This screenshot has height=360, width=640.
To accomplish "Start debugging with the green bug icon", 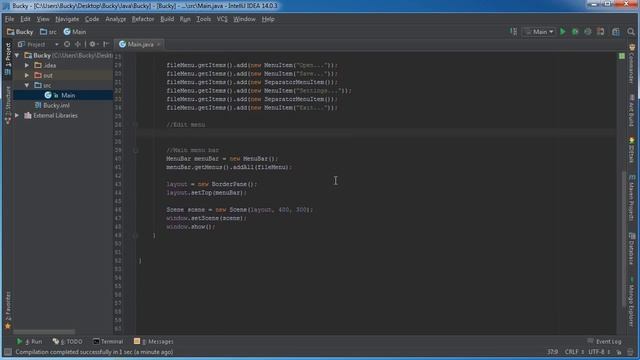I will pos(575,31).
